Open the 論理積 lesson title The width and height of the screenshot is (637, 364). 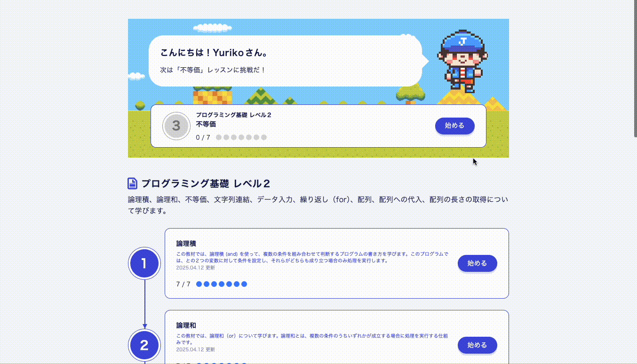186,244
